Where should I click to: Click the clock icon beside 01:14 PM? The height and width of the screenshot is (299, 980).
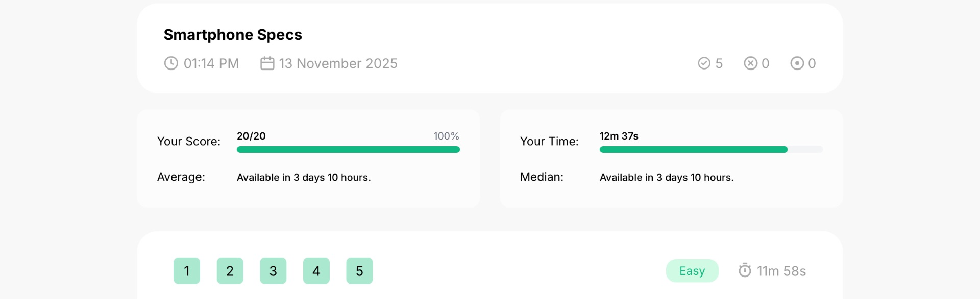point(171,63)
